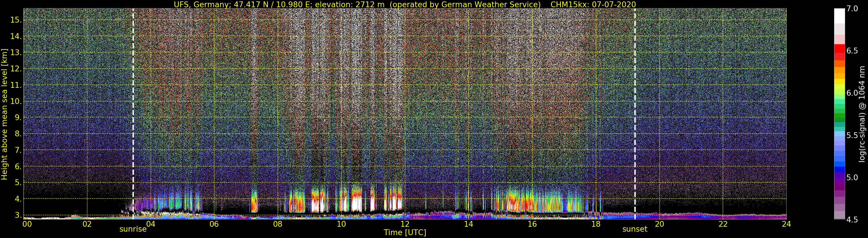The height and width of the screenshot is (238, 868).
Task: Click the y-axis tick label '8.'
Action: coord(18,134)
